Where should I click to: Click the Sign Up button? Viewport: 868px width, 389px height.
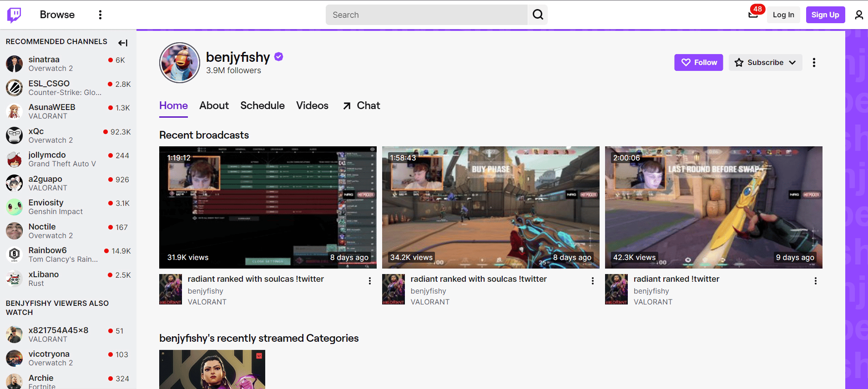[825, 15]
